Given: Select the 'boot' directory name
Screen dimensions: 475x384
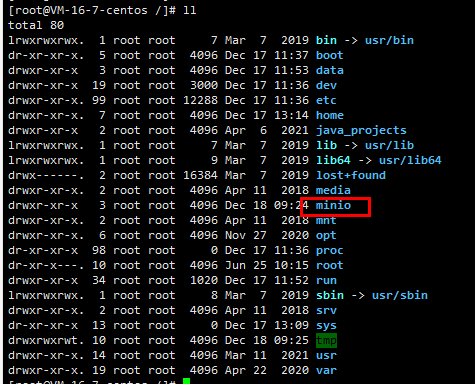Looking at the screenshot, I should 330,55.
